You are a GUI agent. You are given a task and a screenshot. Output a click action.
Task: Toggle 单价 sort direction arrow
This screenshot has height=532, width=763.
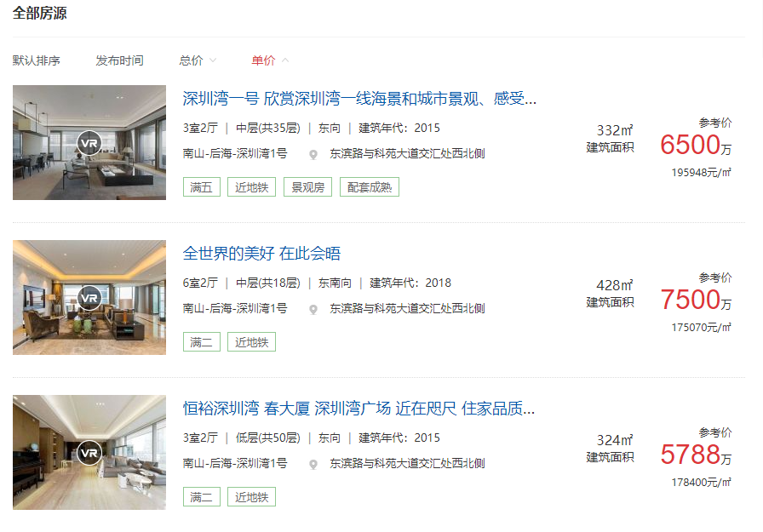click(285, 60)
